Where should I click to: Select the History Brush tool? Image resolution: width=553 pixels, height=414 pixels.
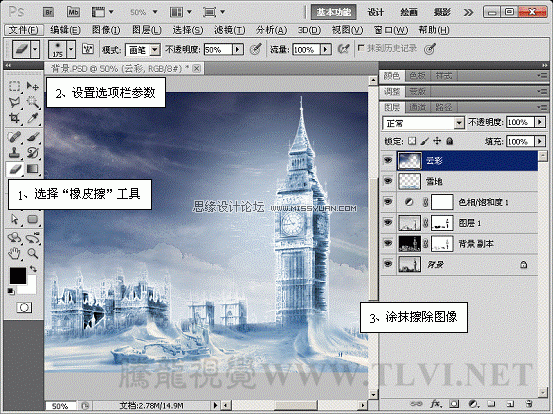click(x=32, y=152)
